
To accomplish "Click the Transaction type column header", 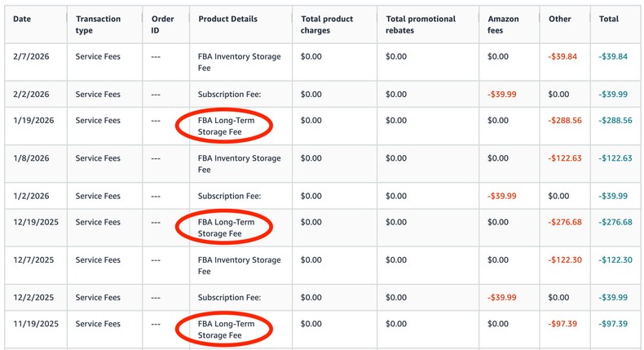I will [98, 24].
